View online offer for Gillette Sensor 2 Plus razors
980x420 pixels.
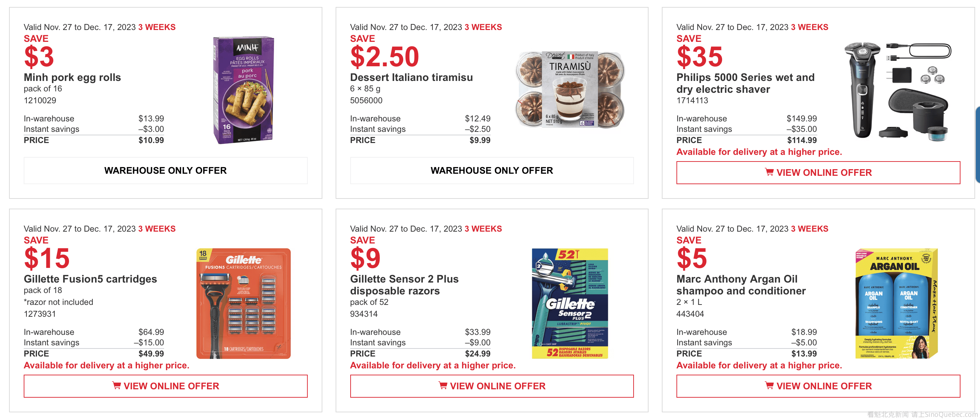pyautogui.click(x=491, y=386)
